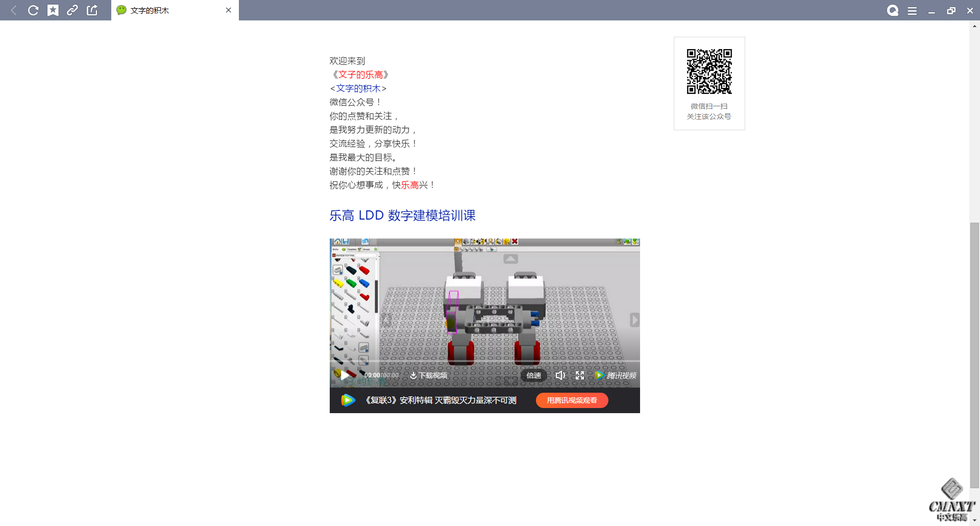Open 《复联3》安利特辑 recommended video title
Image resolution: width=980 pixels, height=526 pixels.
pos(440,400)
